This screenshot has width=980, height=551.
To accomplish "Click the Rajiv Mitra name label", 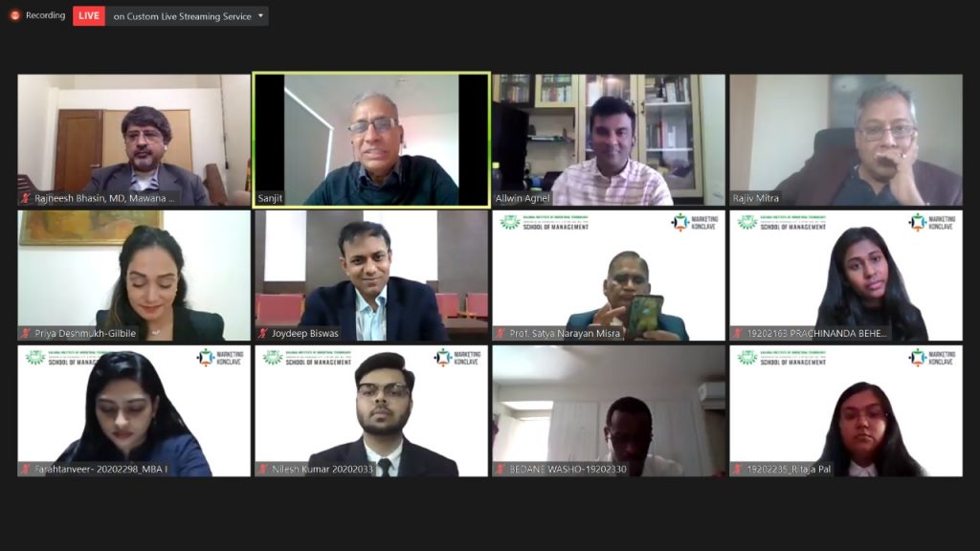I will 756,198.
